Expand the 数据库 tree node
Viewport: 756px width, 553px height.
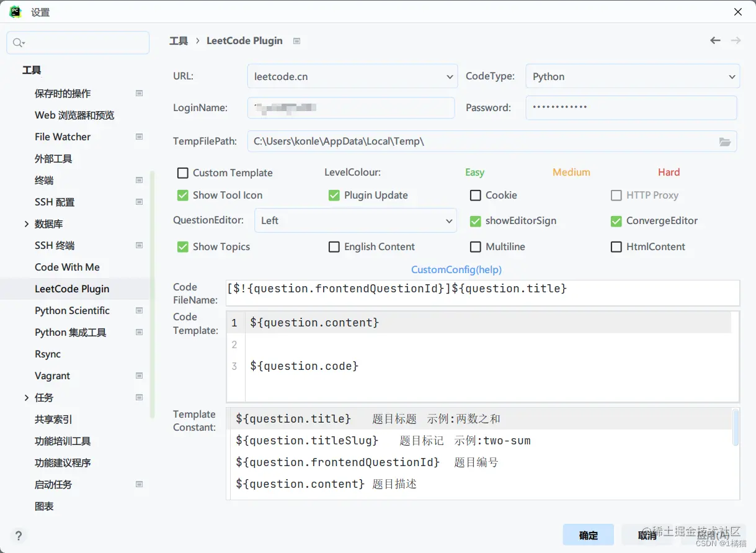click(27, 223)
